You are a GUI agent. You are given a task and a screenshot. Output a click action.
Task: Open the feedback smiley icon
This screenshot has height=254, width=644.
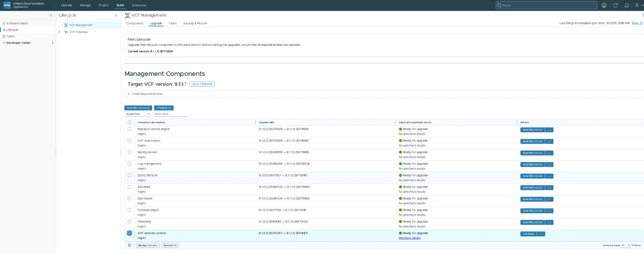click(604, 5)
